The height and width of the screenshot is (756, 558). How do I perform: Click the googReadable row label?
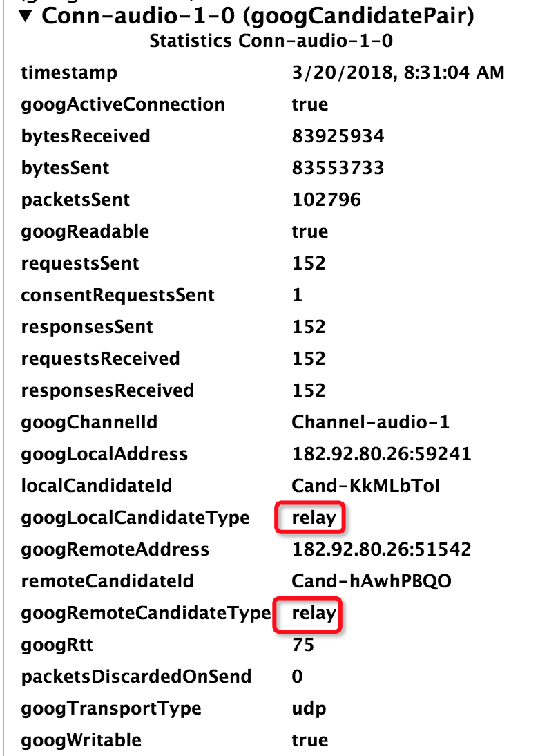[x=86, y=232]
